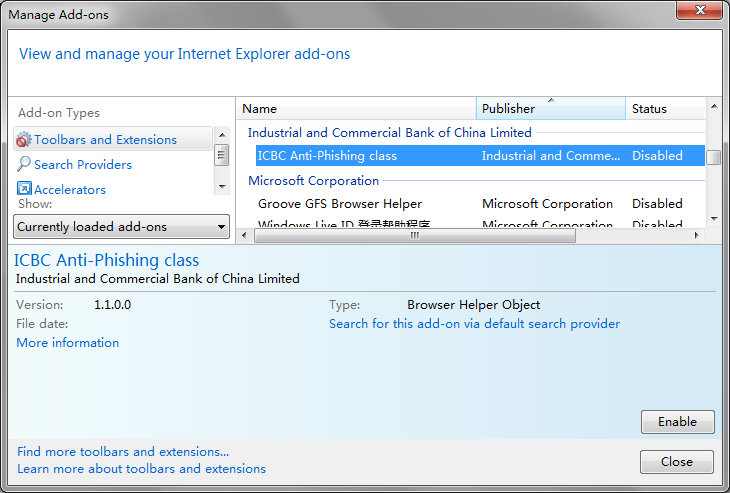
Task: Sort list by Publisher column header
Action: click(551, 108)
